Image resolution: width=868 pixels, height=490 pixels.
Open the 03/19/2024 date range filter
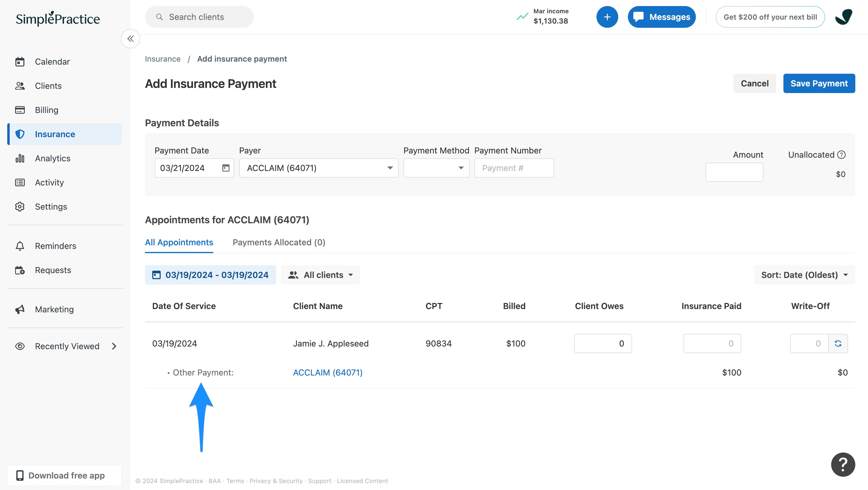(210, 275)
